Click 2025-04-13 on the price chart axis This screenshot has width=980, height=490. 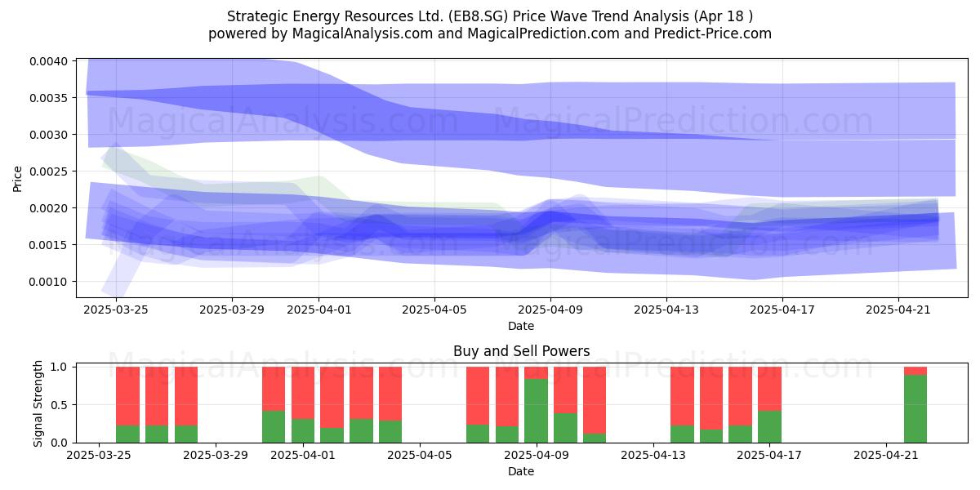[x=666, y=310]
